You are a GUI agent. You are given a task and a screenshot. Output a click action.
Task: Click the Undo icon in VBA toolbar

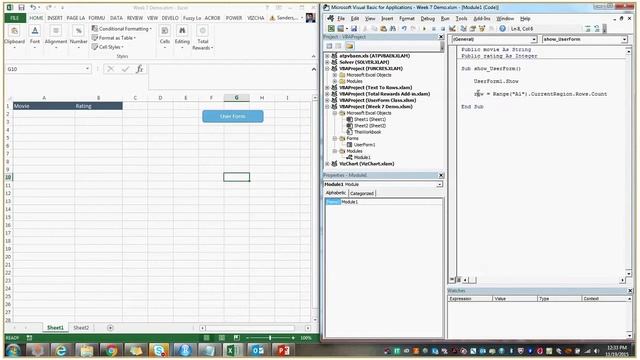pos(404,29)
